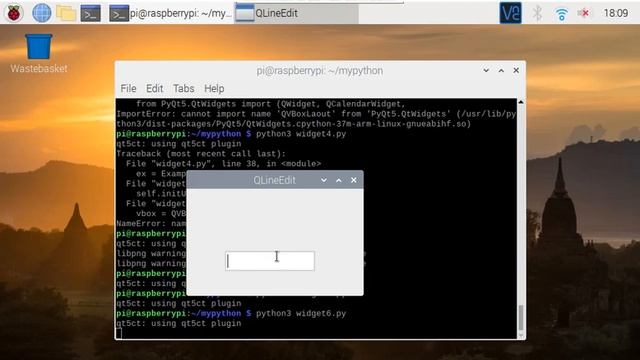The image size is (640, 360).
Task: Click the QLineEdit window title text
Action: (274, 180)
